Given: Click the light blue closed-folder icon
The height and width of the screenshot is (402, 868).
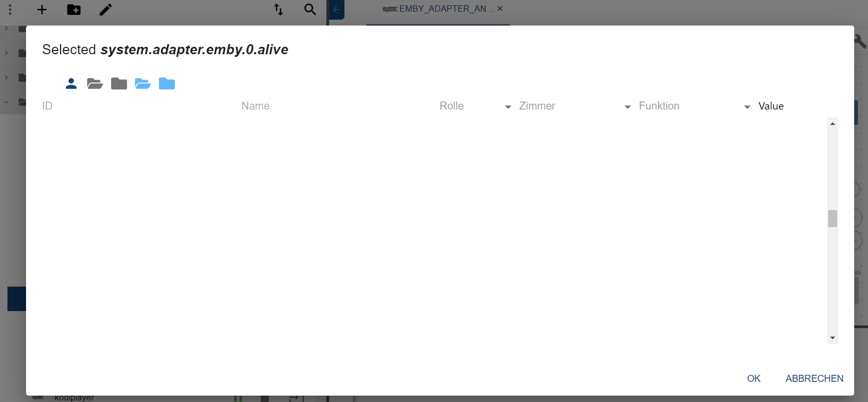Looking at the screenshot, I should click(x=167, y=83).
